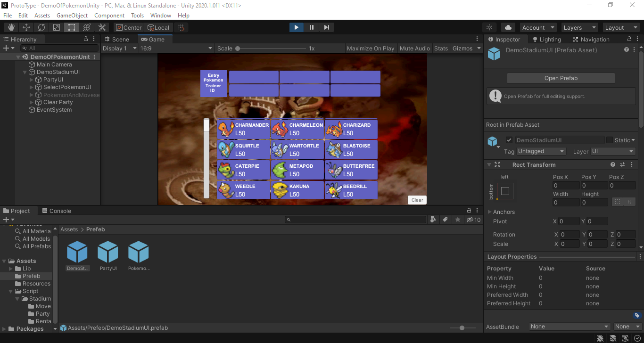Select the Hand tool in toolbar
This screenshot has height=343, width=644.
[x=11, y=27]
